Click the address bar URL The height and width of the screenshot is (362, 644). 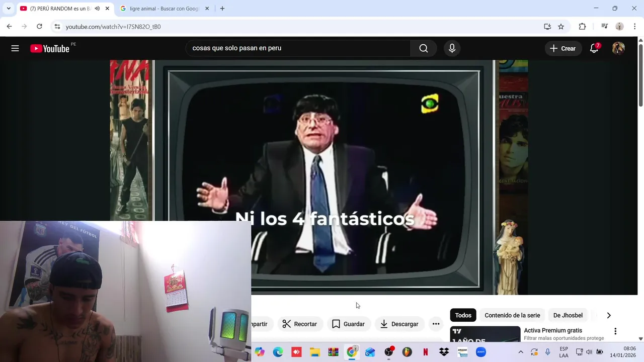pos(113,27)
